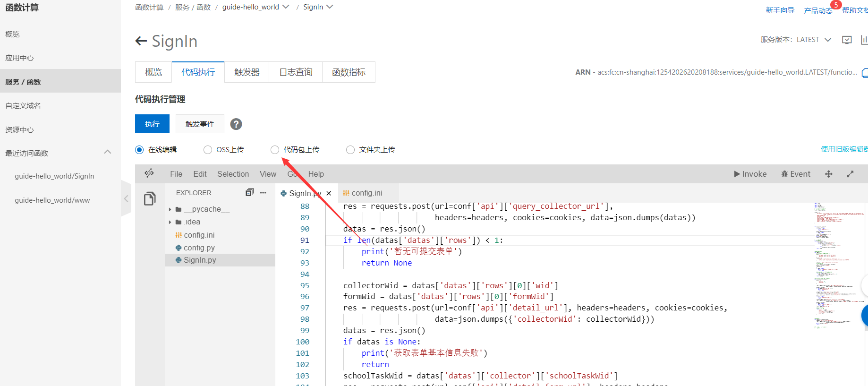
Task: Close the SignIn.py editor tab
Action: tap(329, 193)
